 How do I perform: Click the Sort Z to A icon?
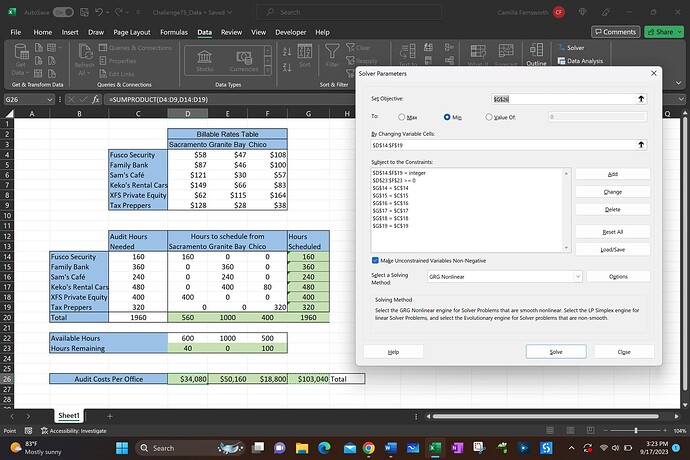pyautogui.click(x=287, y=67)
